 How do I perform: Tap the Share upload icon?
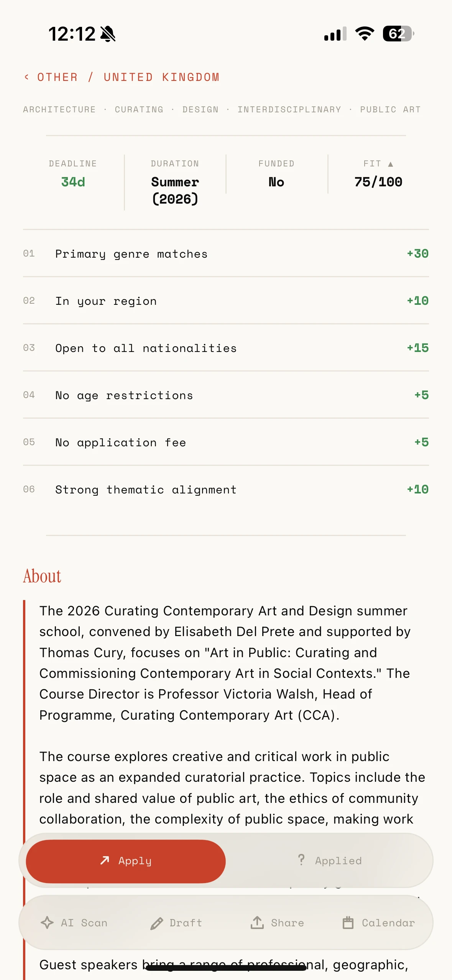257,922
